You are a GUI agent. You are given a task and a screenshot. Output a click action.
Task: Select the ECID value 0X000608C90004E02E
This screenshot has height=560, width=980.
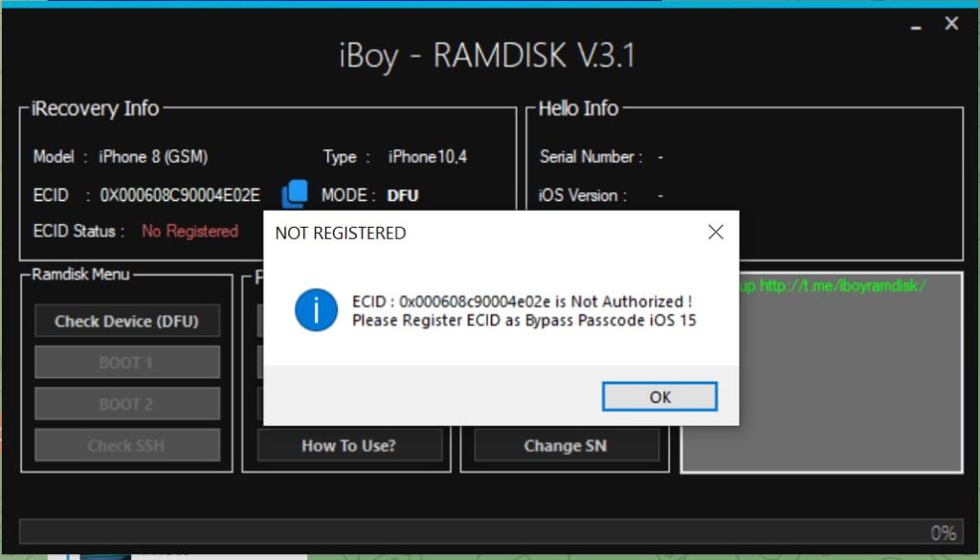tap(180, 195)
